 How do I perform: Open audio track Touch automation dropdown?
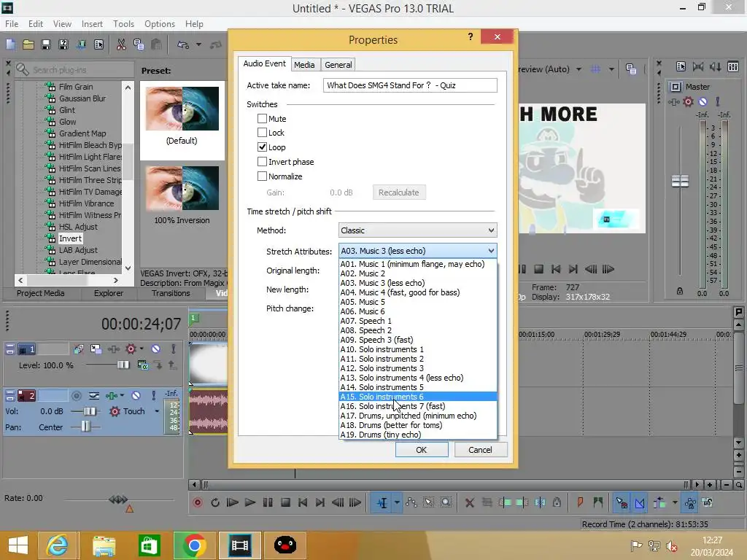coord(157,411)
